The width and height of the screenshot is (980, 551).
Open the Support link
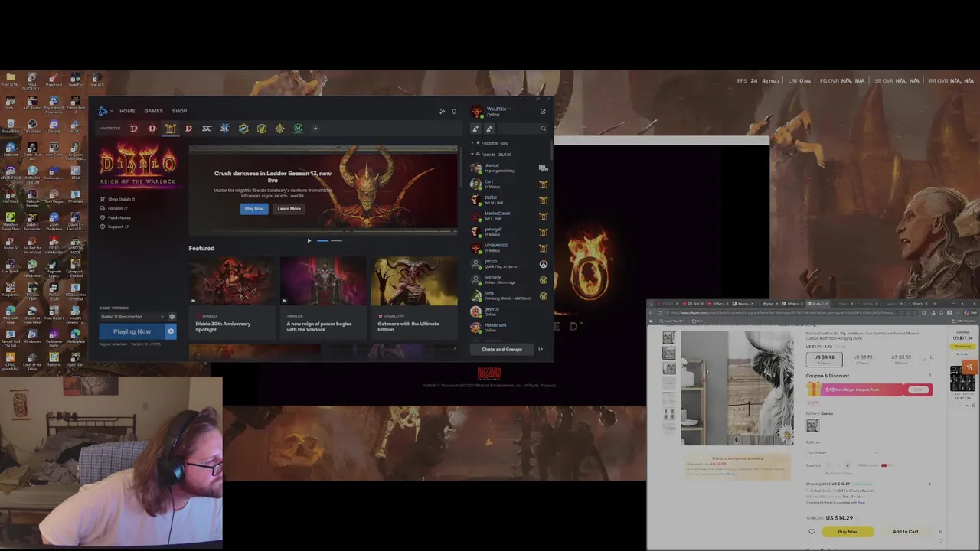coord(115,227)
